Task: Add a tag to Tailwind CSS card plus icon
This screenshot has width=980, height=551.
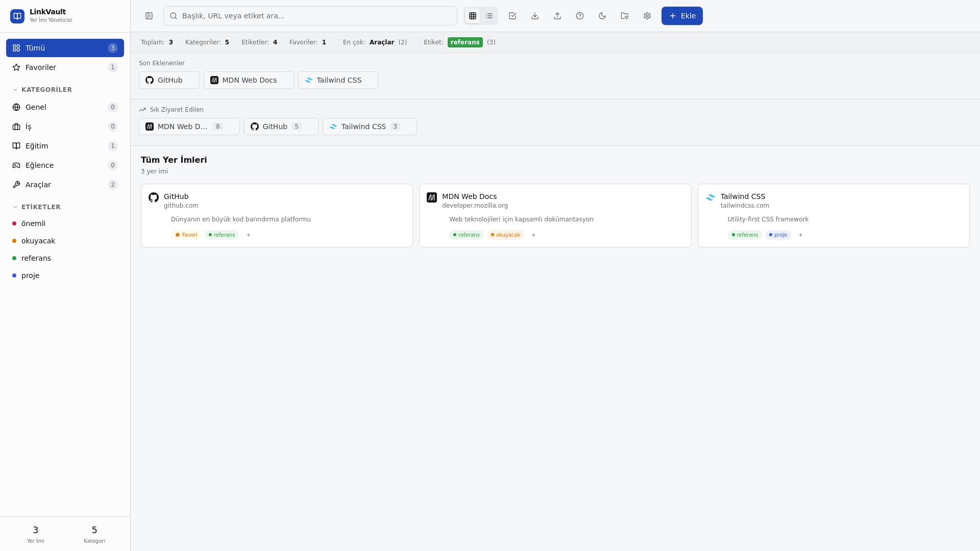Action: click(x=800, y=235)
